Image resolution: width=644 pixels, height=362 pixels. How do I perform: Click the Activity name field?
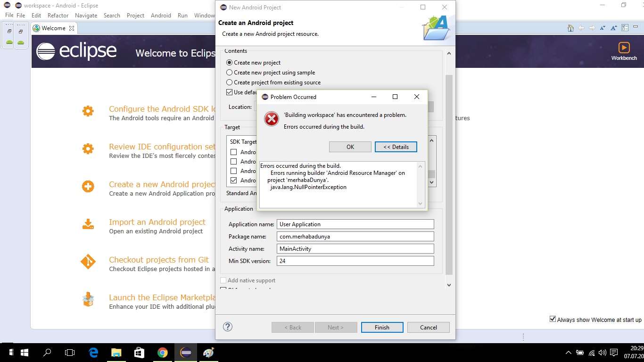[355, 249]
